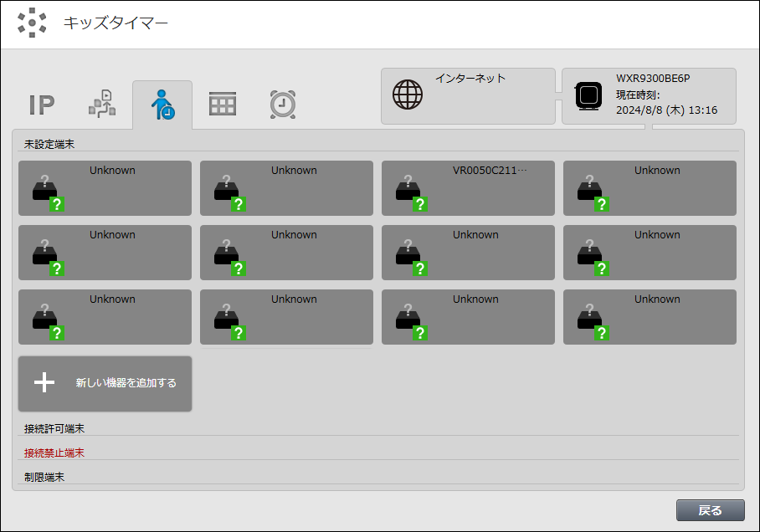Select the Kids Timer person-clock tab
Screen dimensions: 760x532
coord(162,105)
